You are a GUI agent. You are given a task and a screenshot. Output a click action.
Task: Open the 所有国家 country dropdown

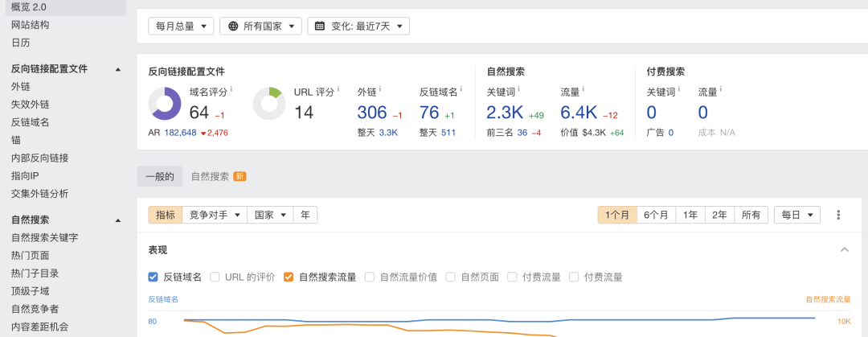(x=260, y=26)
